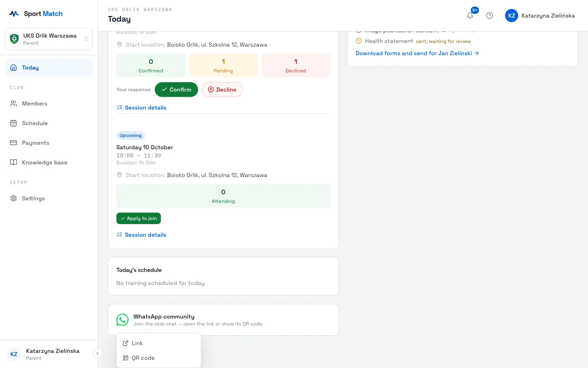The height and width of the screenshot is (368, 588).
Task: Confirm attendance for the session
Action: 176,90
